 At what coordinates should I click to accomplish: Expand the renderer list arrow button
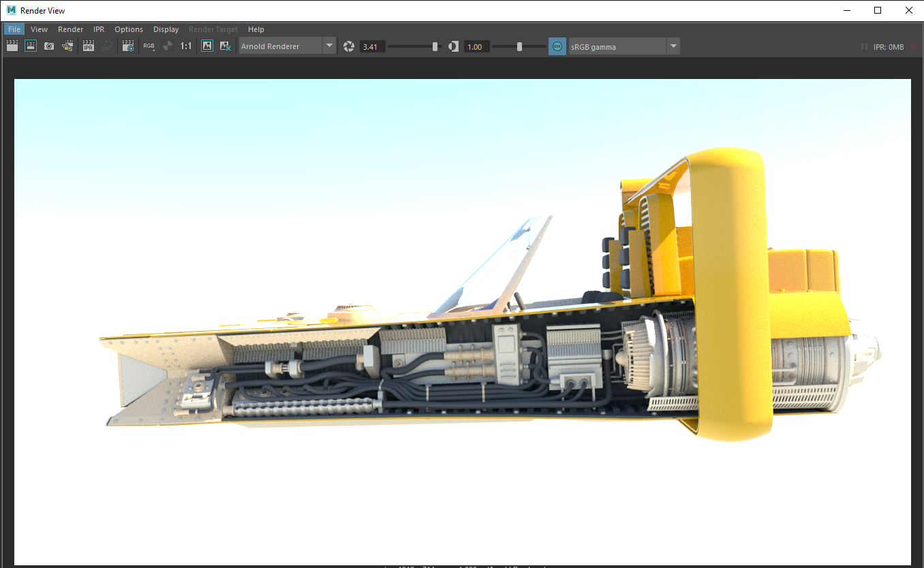point(330,46)
